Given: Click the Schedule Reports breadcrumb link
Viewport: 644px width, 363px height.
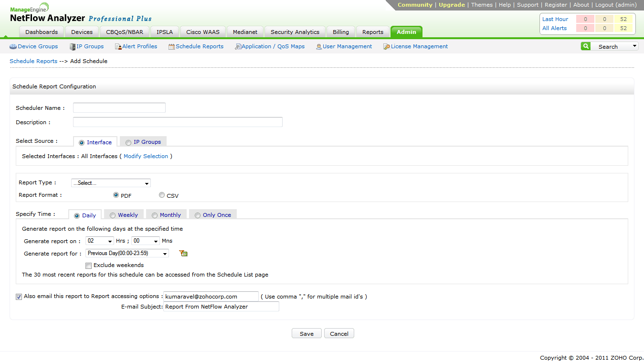Looking at the screenshot, I should coord(33,61).
